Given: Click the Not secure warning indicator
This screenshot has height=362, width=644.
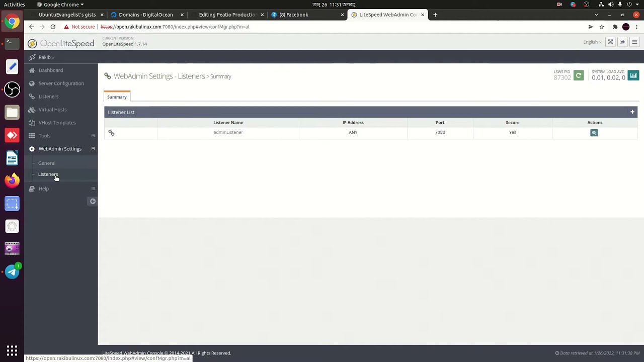Looking at the screenshot, I should point(79,27).
